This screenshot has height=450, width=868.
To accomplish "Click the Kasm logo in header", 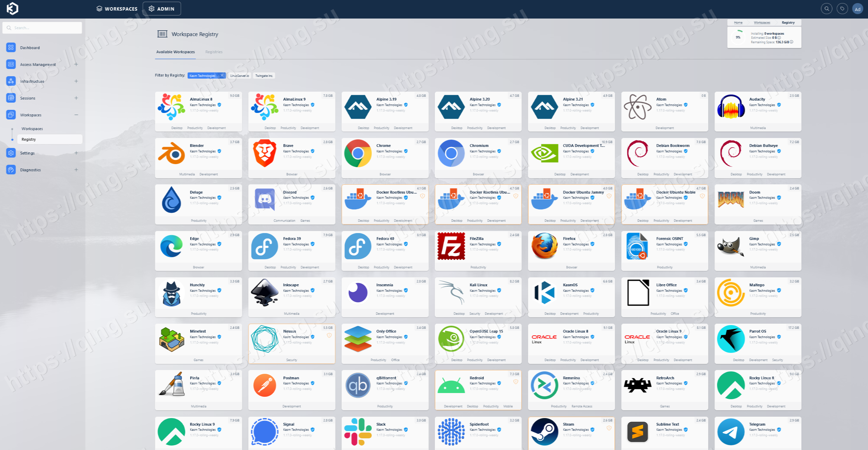I will 12,9.
